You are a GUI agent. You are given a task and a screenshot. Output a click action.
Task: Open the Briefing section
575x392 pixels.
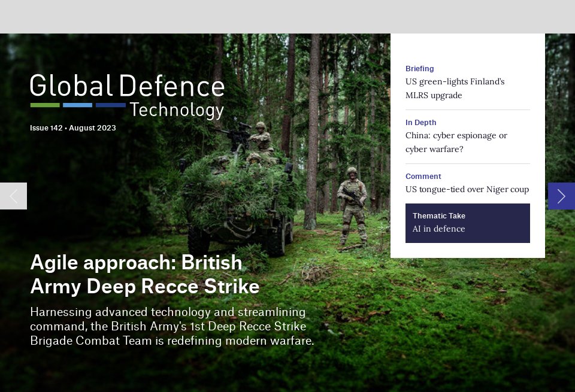(x=419, y=68)
